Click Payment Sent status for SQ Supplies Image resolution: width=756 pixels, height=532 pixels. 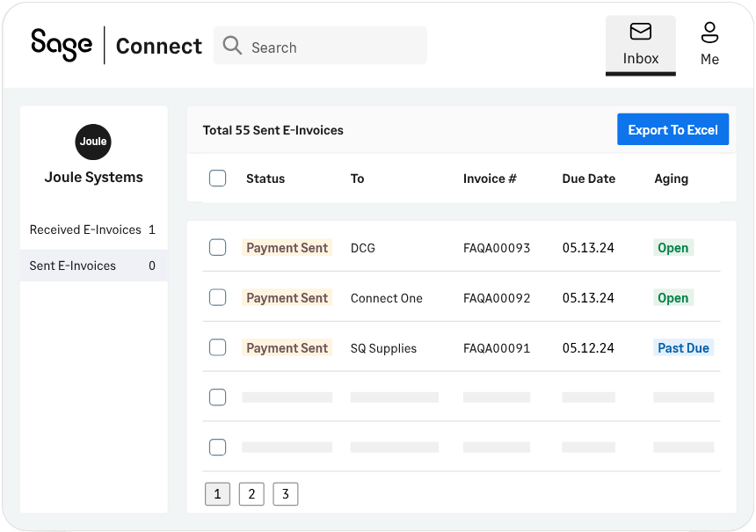pos(287,347)
